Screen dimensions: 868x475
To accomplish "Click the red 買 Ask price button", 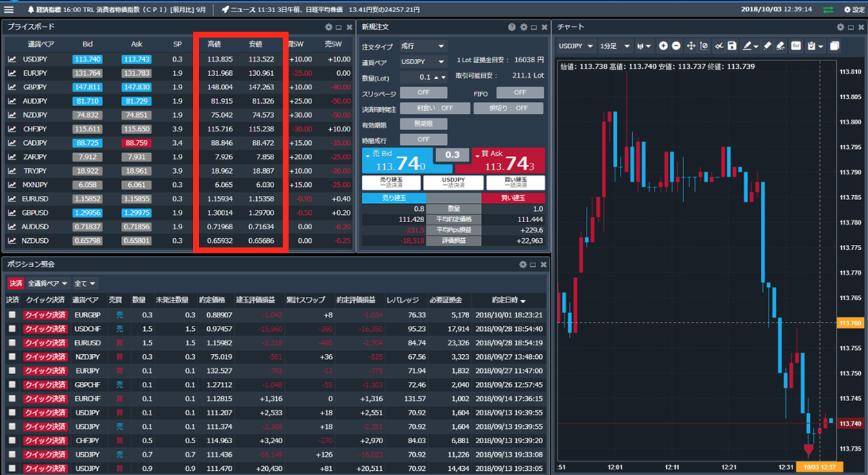I will 508,161.
